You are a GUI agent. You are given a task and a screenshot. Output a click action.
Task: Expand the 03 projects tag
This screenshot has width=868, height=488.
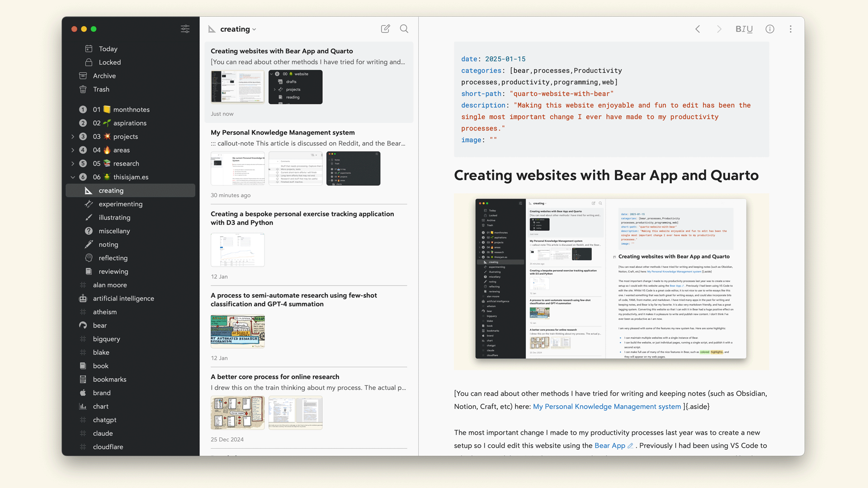[x=73, y=136]
